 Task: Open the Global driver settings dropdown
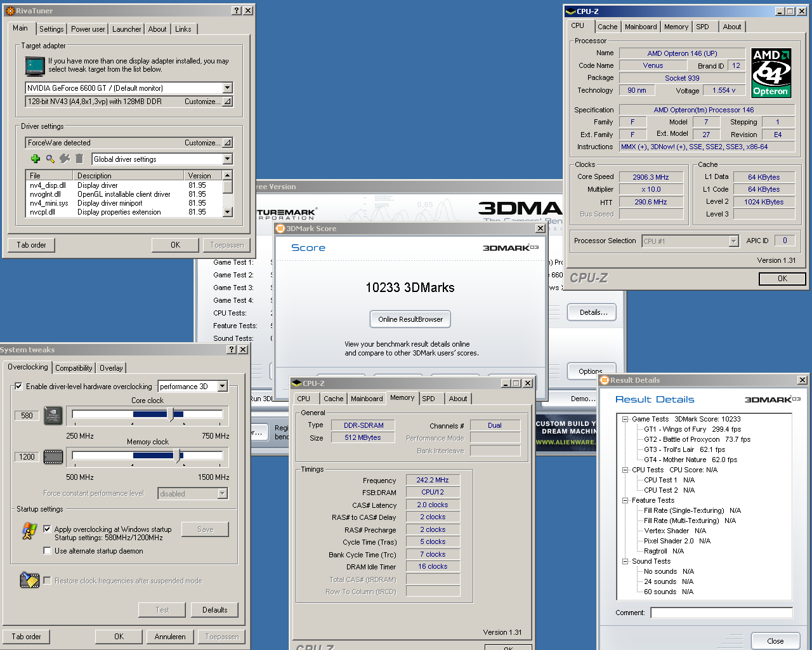point(228,159)
